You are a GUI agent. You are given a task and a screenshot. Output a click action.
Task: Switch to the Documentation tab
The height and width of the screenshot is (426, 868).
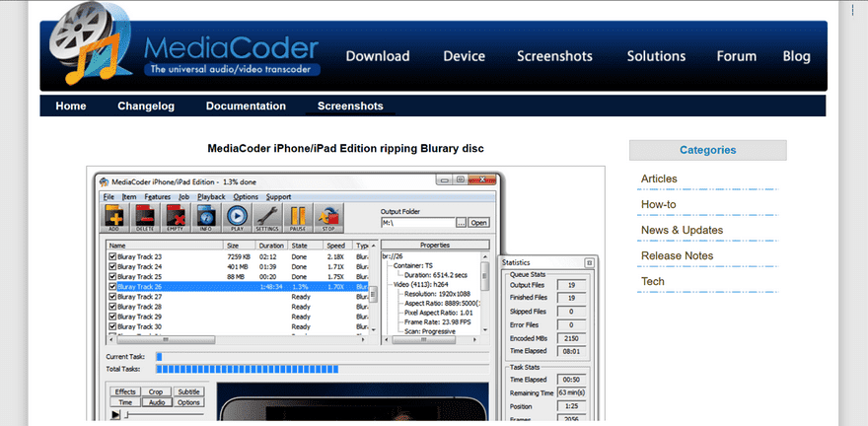[x=246, y=106]
